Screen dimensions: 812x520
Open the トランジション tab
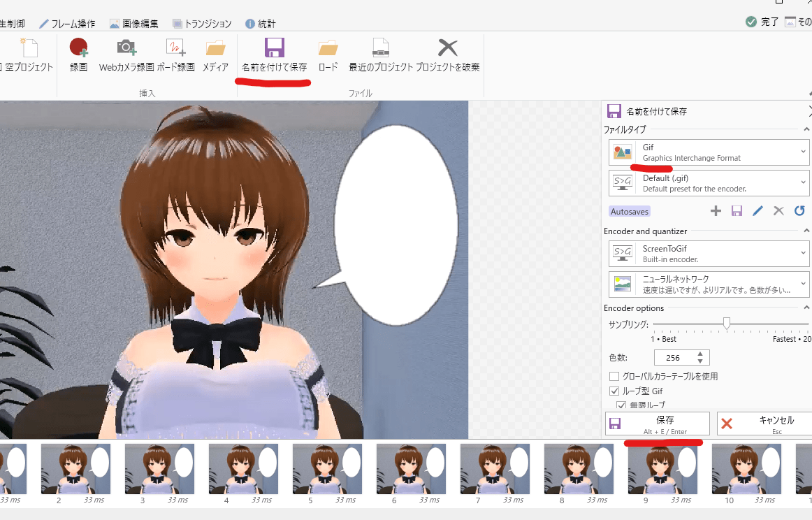point(203,24)
